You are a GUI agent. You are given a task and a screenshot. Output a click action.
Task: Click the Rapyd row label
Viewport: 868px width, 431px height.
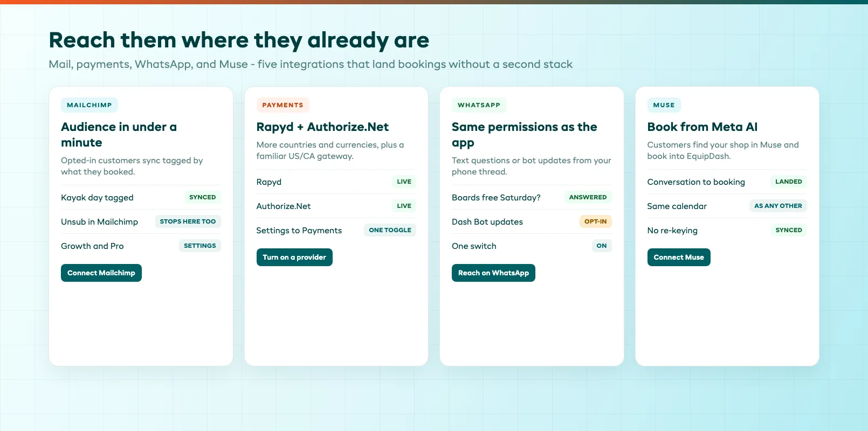pos(269,182)
